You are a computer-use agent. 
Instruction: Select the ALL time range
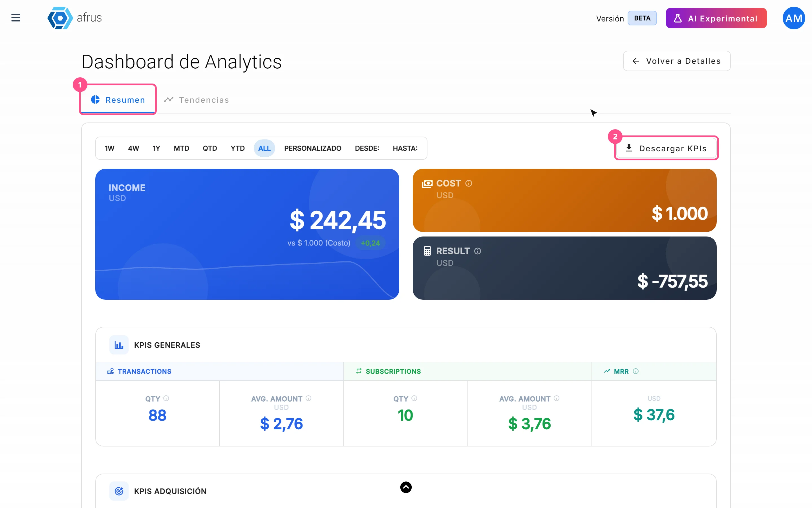pyautogui.click(x=264, y=148)
